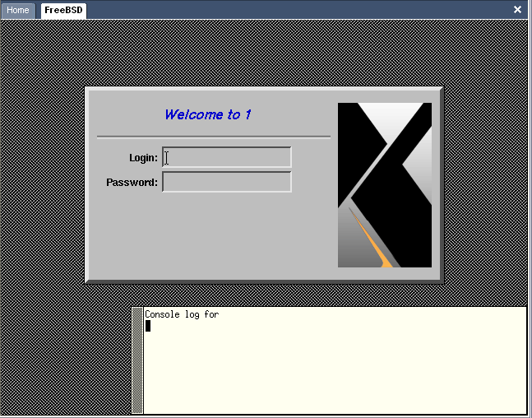The height and width of the screenshot is (418, 532).
Task: Switch to the Home tab
Action: [17, 10]
